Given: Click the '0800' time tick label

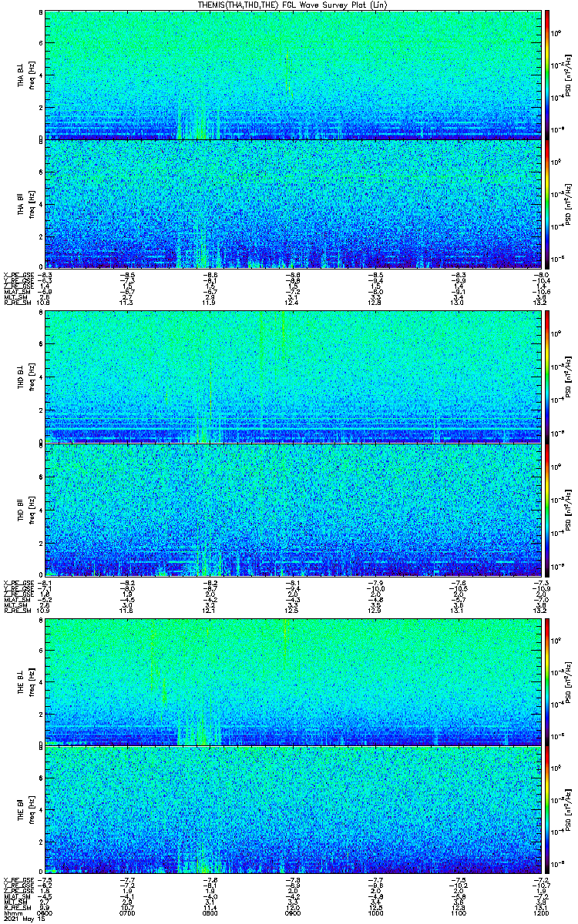Looking at the screenshot, I should click(210, 913).
